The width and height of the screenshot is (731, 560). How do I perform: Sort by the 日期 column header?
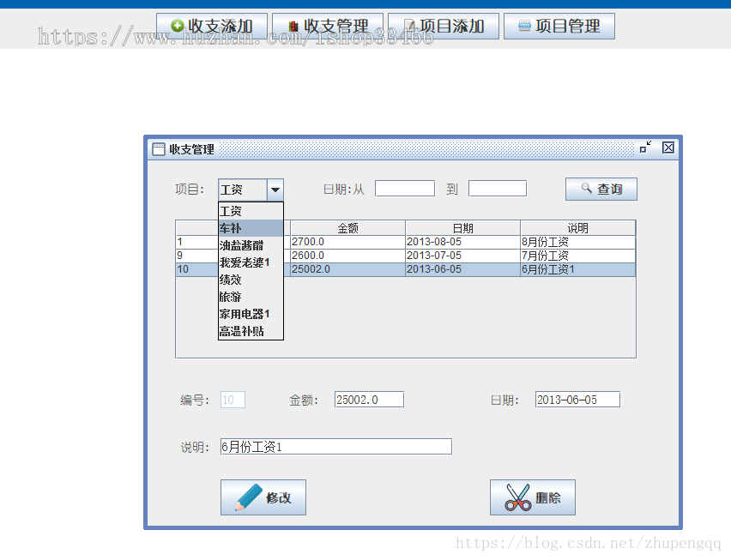tap(463, 228)
